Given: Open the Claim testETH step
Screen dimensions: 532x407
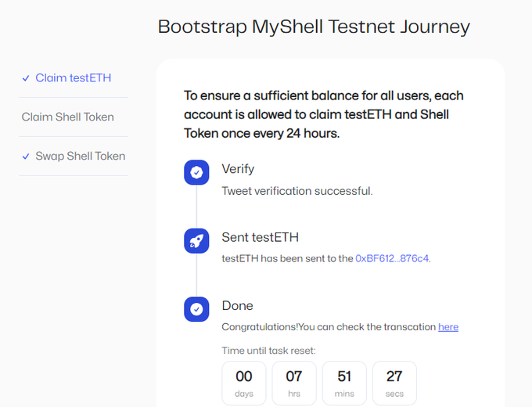Looking at the screenshot, I should (74, 77).
